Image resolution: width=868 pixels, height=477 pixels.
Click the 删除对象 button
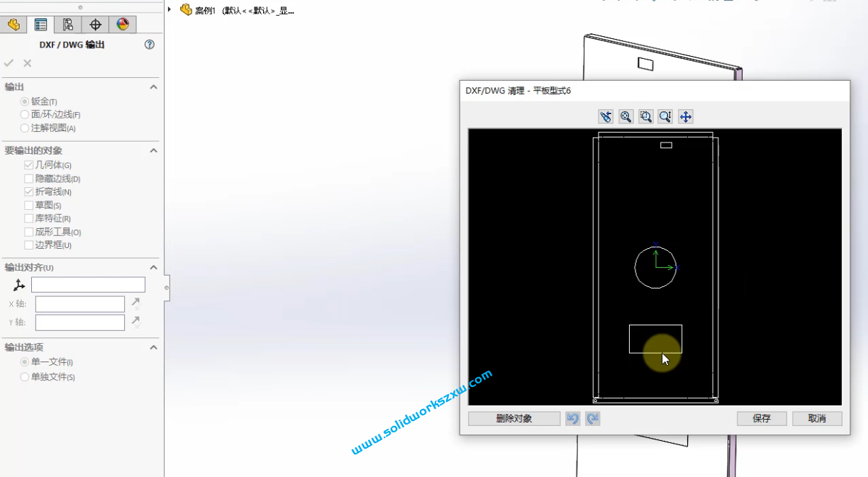pyautogui.click(x=513, y=418)
